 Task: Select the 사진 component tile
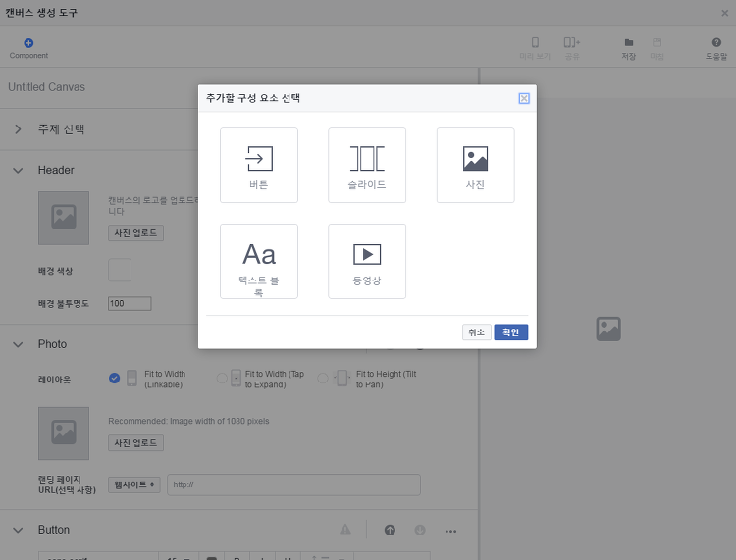[x=476, y=165]
